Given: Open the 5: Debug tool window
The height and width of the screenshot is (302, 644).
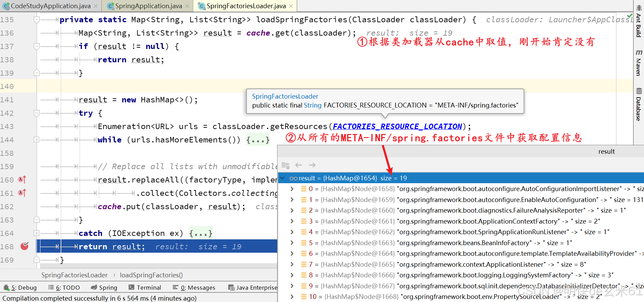Looking at the screenshot, I should tap(20, 288).
